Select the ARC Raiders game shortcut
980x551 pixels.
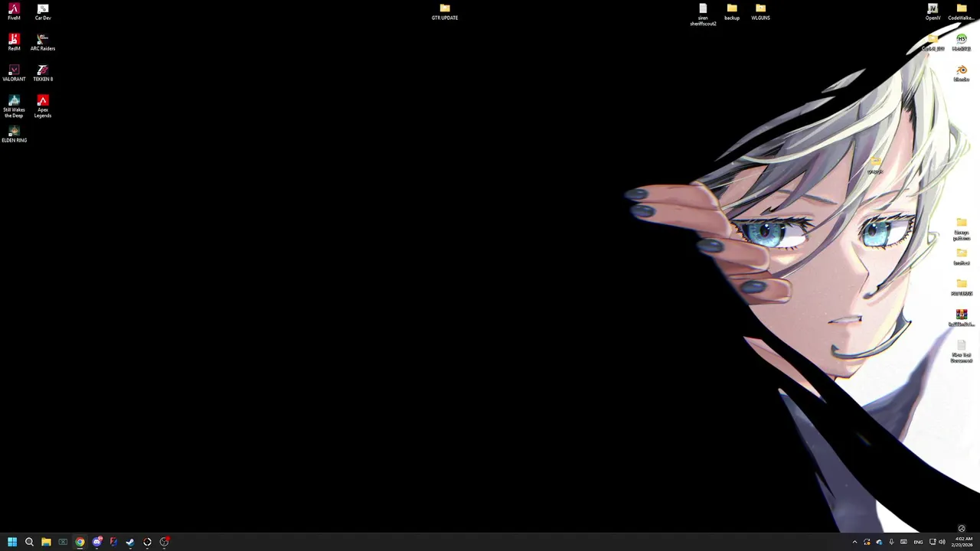point(43,43)
